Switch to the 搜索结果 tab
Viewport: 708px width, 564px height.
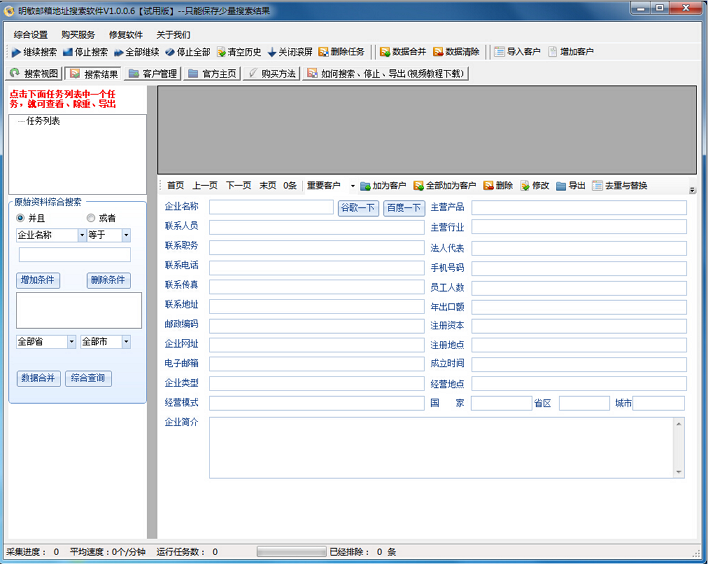tap(93, 74)
